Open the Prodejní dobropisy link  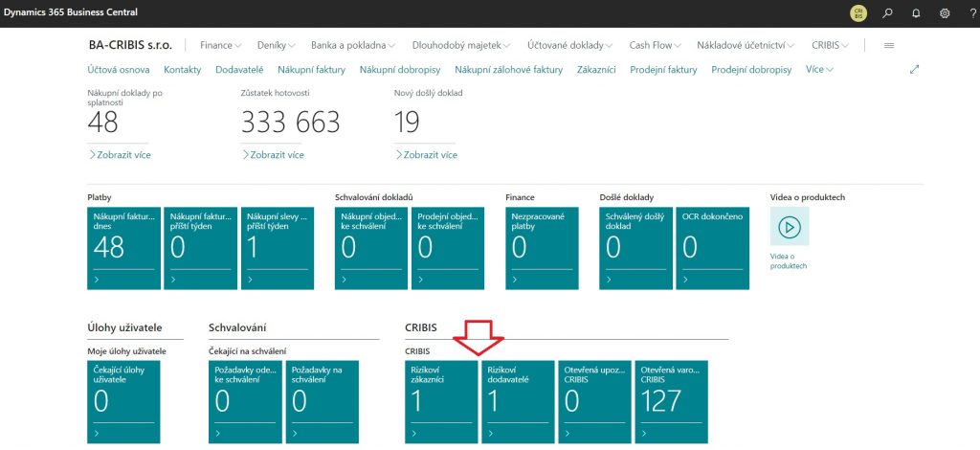(x=751, y=70)
